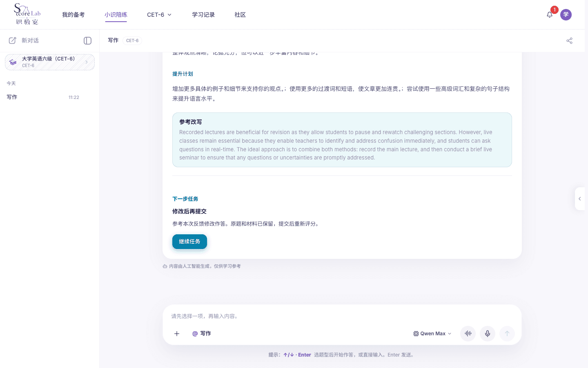Open the Qwen Max model dropdown
The height and width of the screenshot is (368, 588).
point(432,334)
